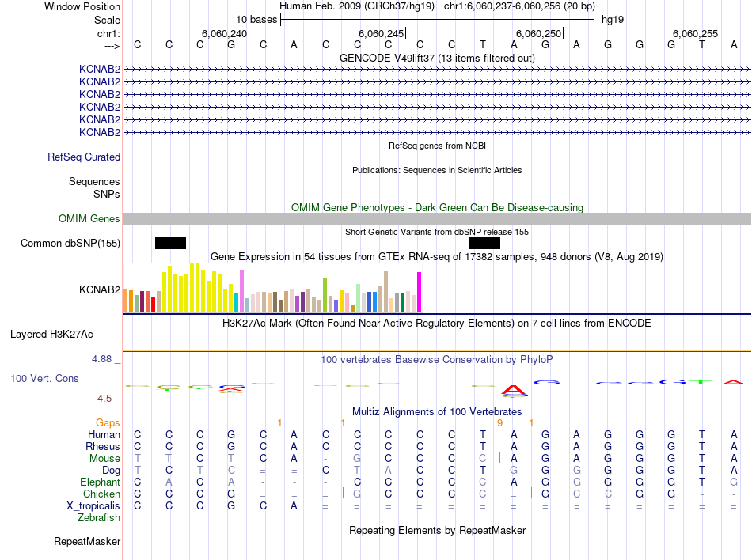Screen dimensions: 752x560
Task: Click KCNAB2 label beside the GTEx bar chart
Action: coord(99,289)
